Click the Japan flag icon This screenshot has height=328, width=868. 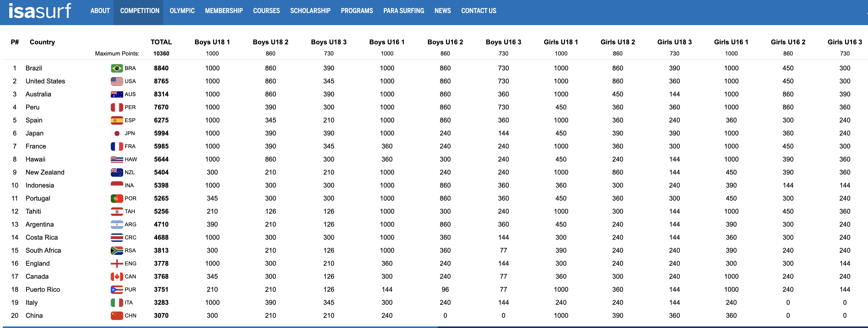pyautogui.click(x=117, y=133)
